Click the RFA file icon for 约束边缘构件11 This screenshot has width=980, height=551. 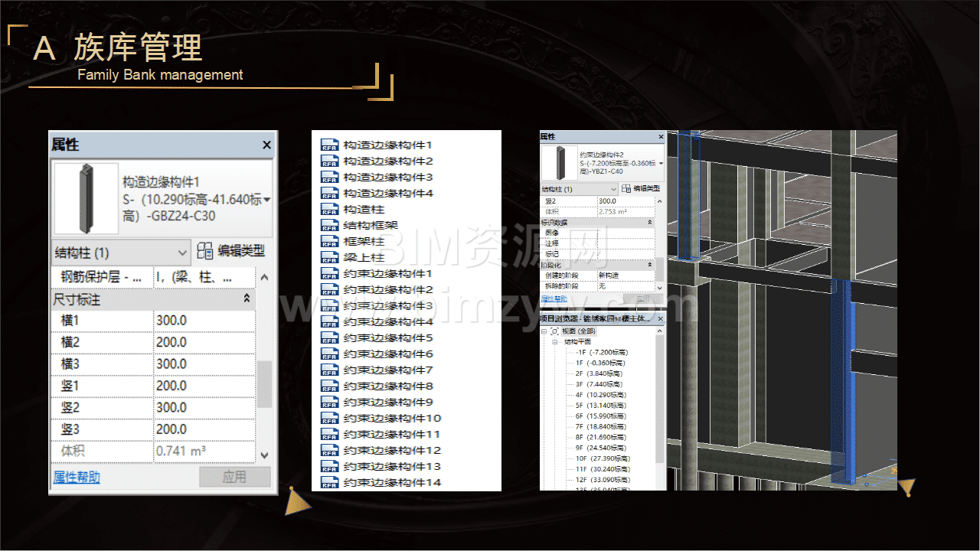(329, 434)
